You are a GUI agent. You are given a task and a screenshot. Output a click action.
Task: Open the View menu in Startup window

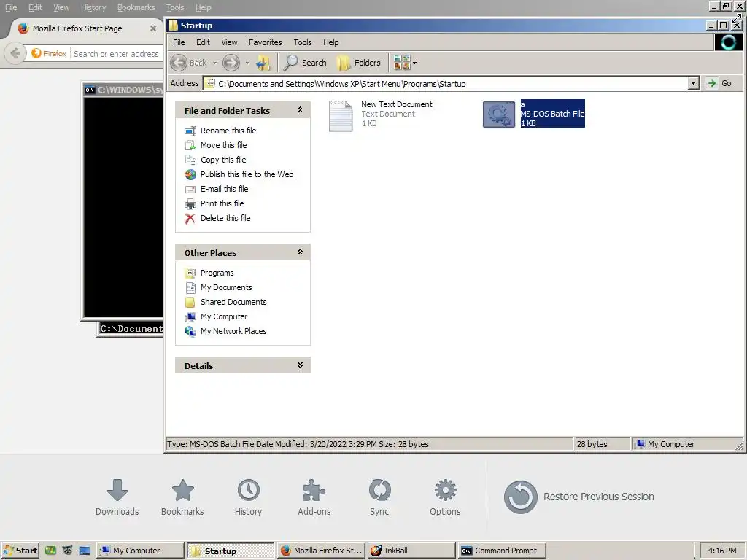coord(229,42)
